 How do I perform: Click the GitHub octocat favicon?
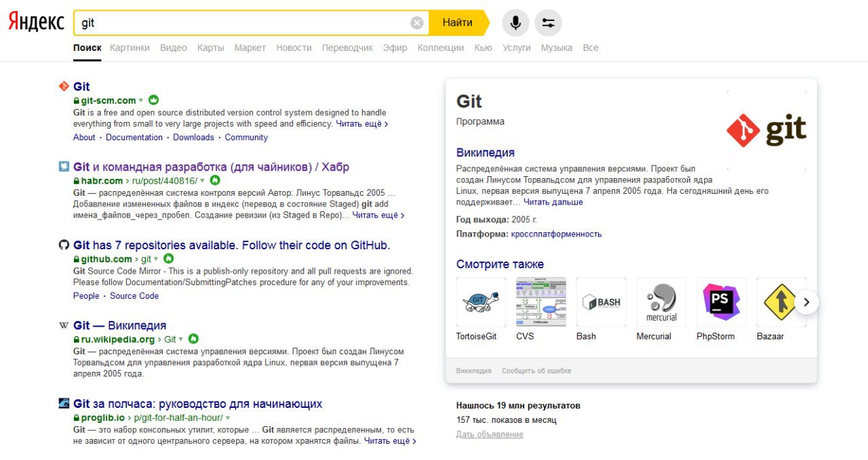pos(64,245)
